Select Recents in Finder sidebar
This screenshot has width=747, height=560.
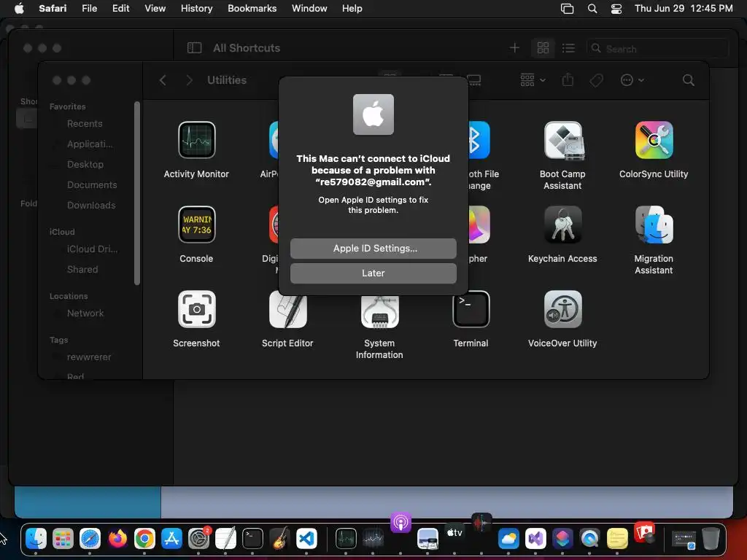coord(85,123)
